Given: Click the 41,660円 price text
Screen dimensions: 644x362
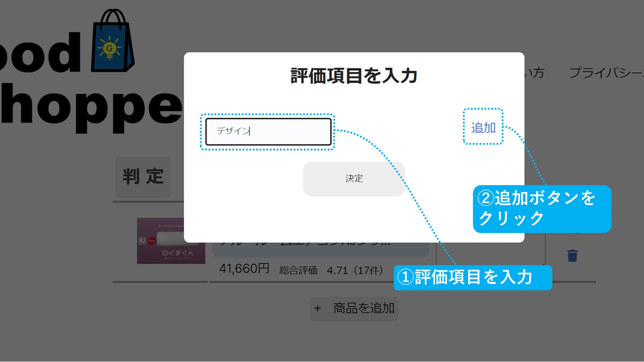Looking at the screenshot, I should click(x=244, y=269).
